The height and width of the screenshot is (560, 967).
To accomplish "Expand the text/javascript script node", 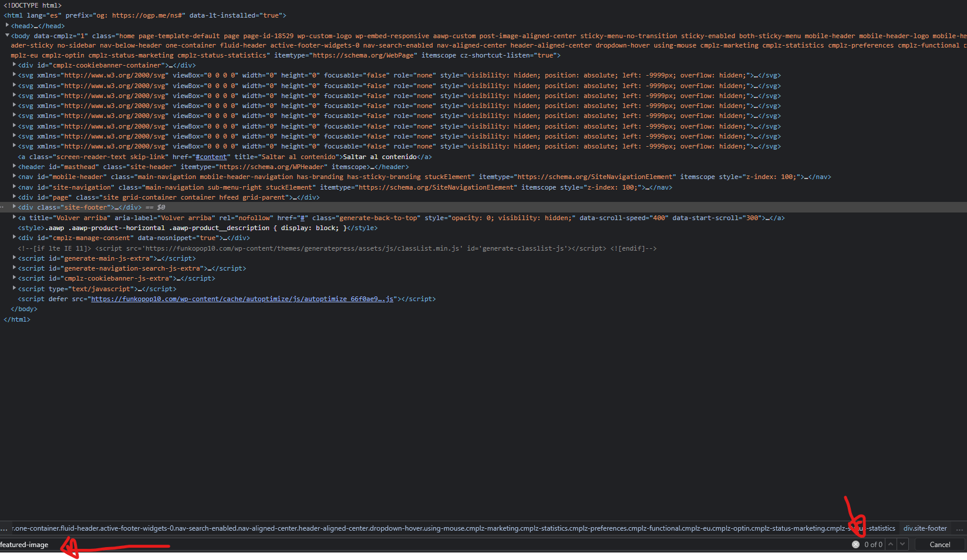I will click(x=15, y=288).
